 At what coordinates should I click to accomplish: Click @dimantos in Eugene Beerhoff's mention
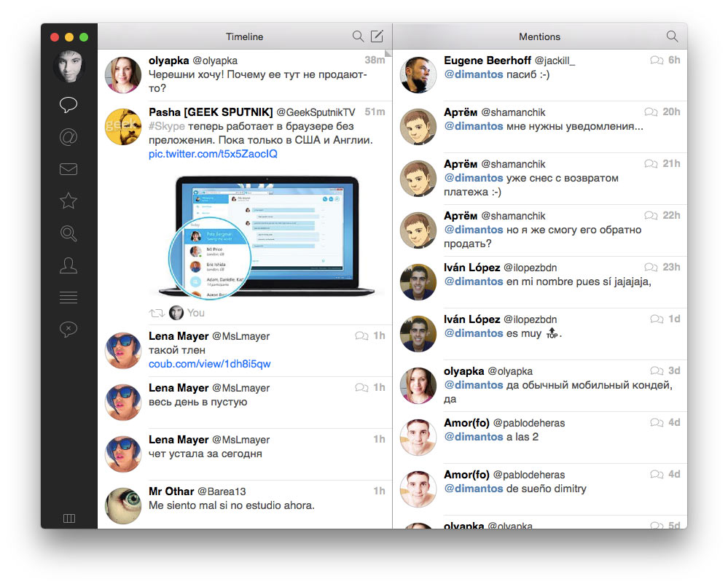point(474,74)
